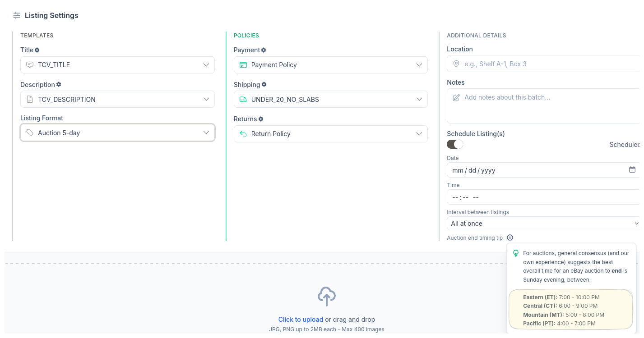Viewport: 644px width, 338px height.
Task: Open Payment settings gear icon
Action: click(x=264, y=50)
